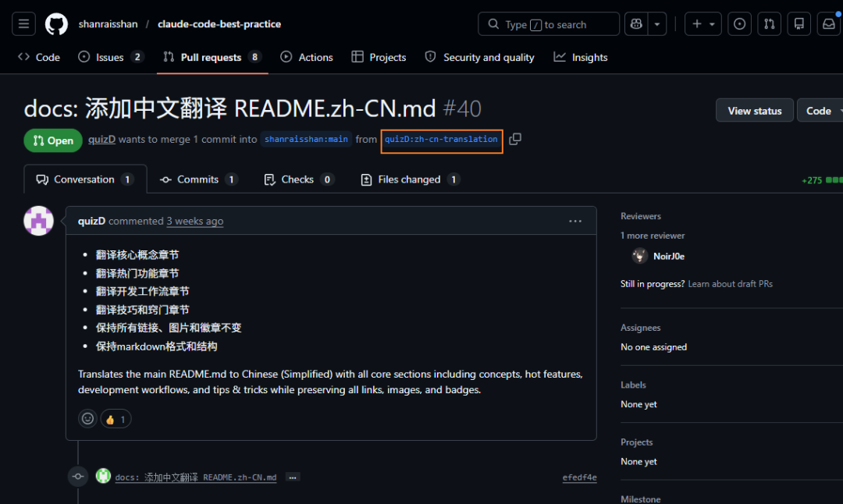Open the Code dropdown button
Screen dimensions: 843x504
coord(821,110)
